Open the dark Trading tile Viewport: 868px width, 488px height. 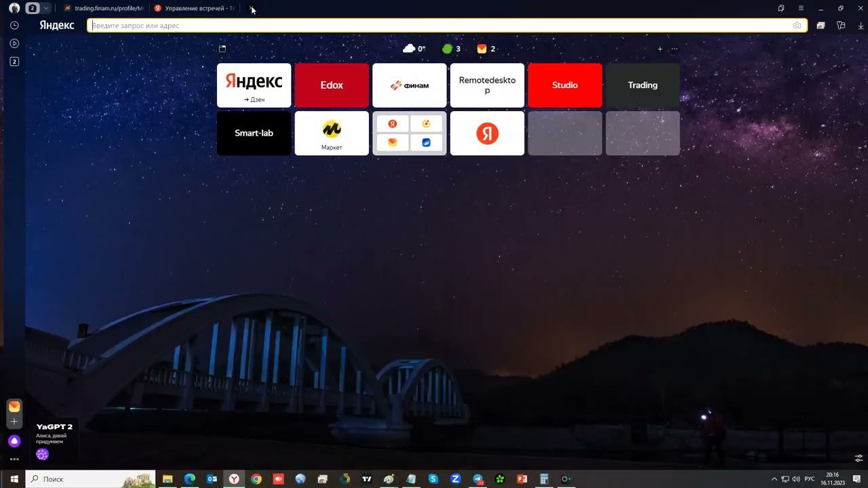(x=643, y=85)
